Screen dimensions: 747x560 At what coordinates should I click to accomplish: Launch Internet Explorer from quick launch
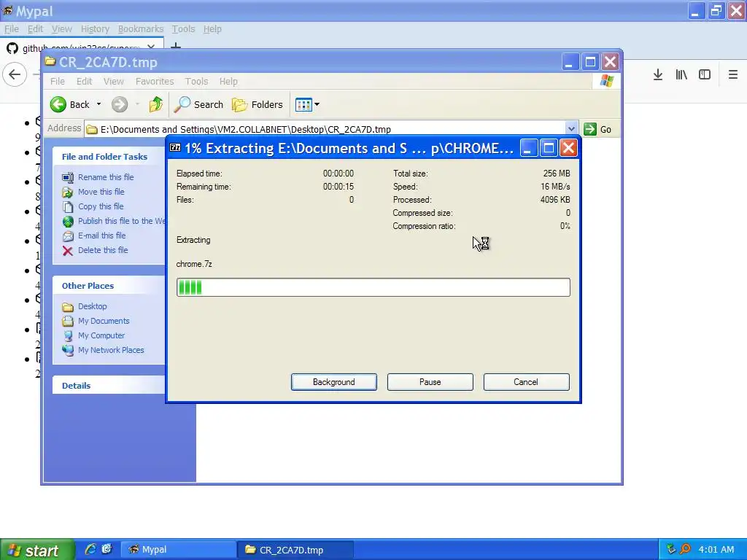point(90,550)
